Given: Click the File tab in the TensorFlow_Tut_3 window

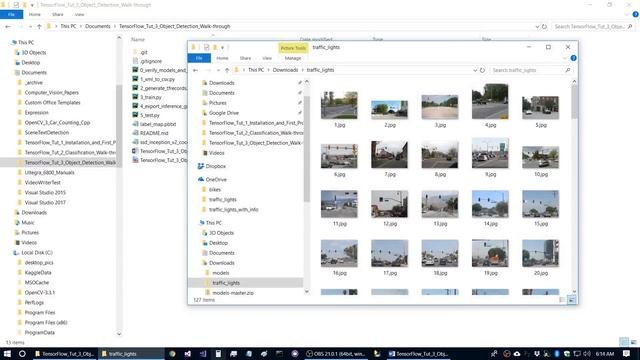Looking at the screenshot, I should coord(11,14).
